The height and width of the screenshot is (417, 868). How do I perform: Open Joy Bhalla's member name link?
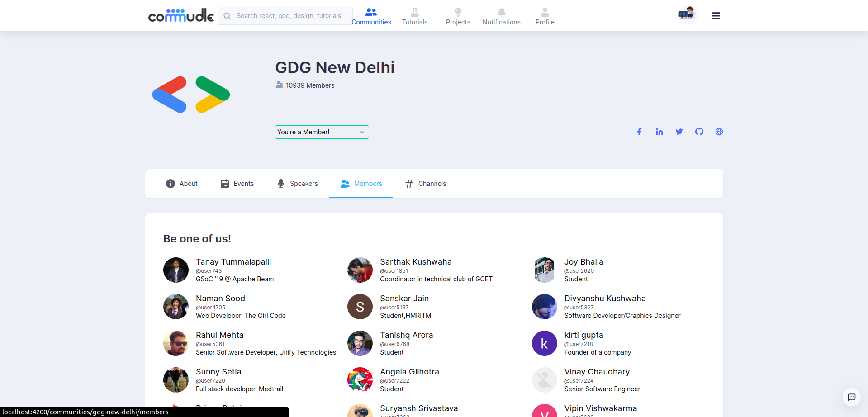583,262
